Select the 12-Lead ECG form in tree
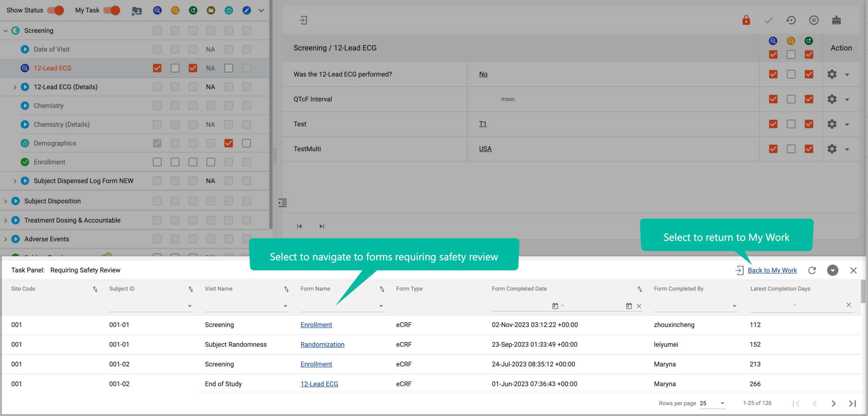 pos(52,68)
